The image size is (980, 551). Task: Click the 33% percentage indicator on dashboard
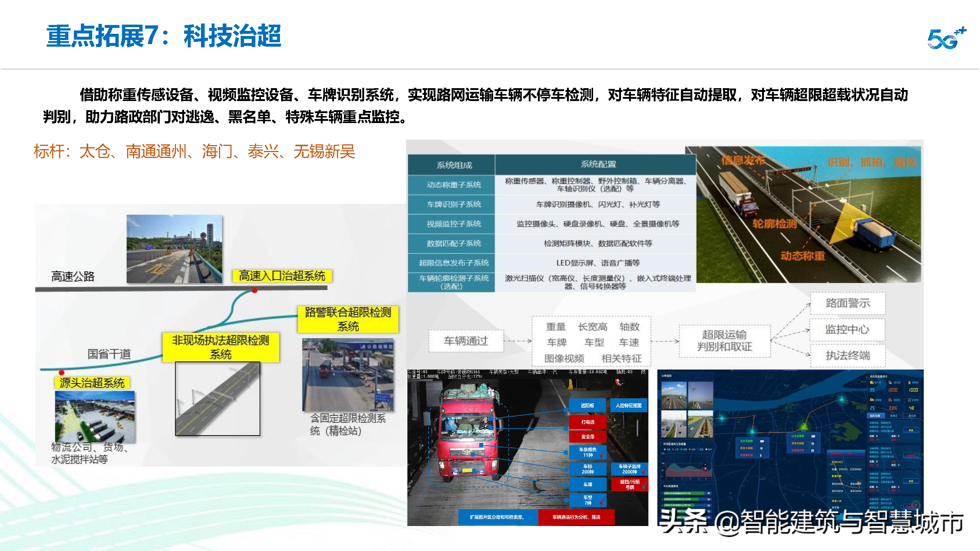pyautogui.click(x=893, y=409)
